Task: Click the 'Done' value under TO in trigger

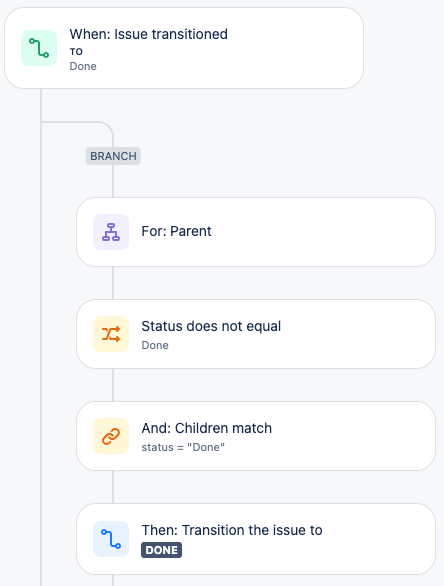Action: pos(83,66)
